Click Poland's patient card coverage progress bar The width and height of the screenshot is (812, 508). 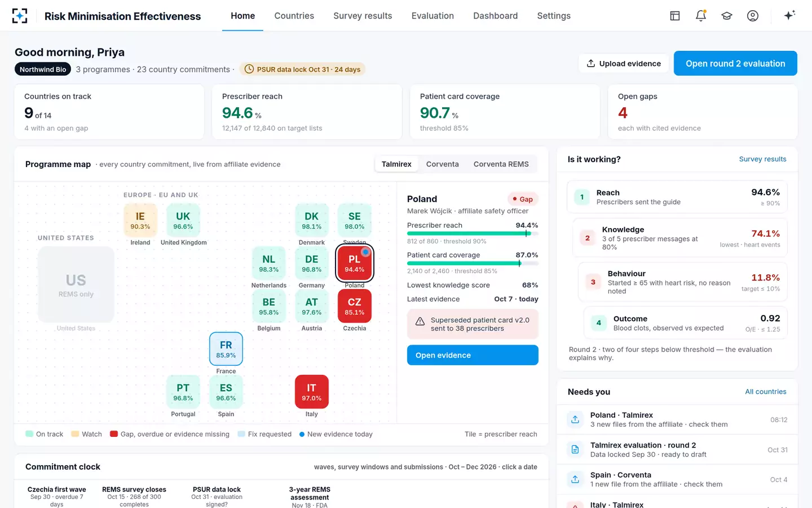tap(473, 263)
